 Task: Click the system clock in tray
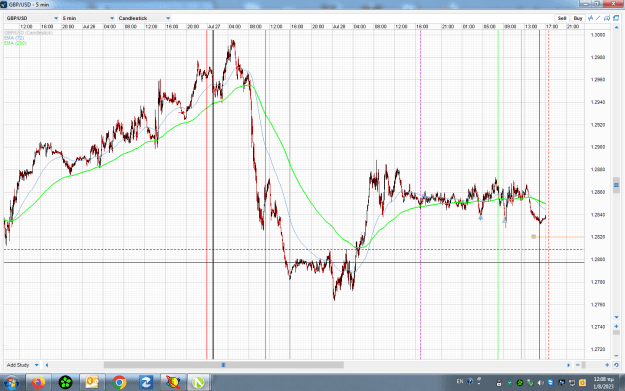pyautogui.click(x=603, y=383)
